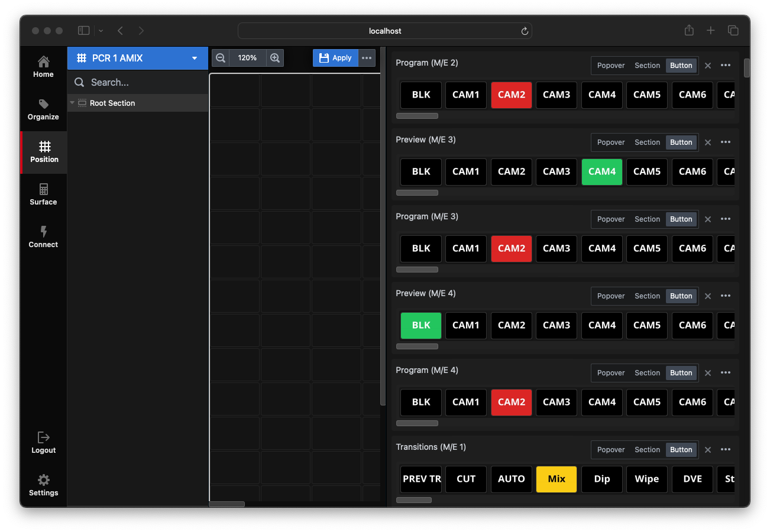The width and height of the screenshot is (770, 532).
Task: Click CUT in Transitions (M/E 1)
Action: click(466, 479)
